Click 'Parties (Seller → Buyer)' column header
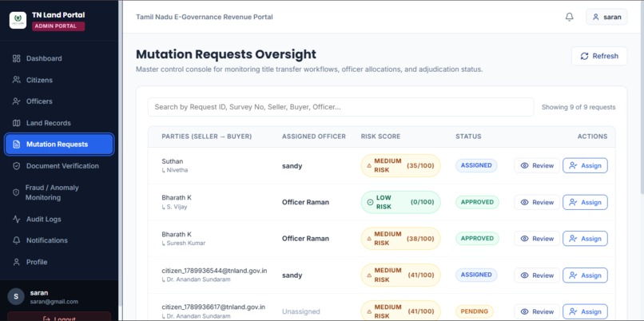This screenshot has width=644, height=321. 207,137
